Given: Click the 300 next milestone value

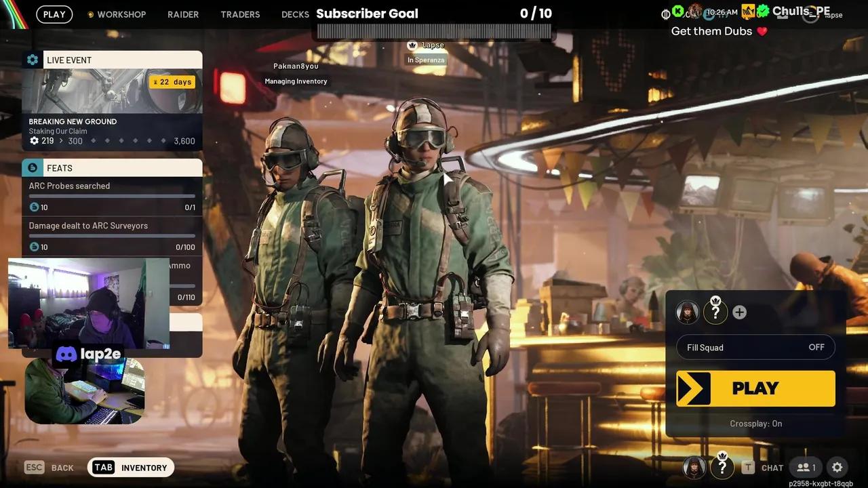Looking at the screenshot, I should [x=75, y=141].
